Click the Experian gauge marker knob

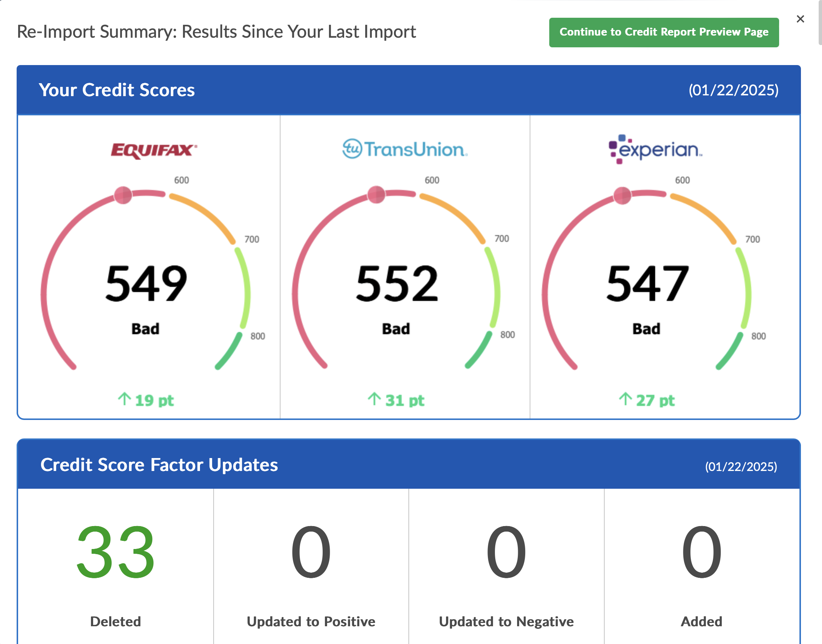pos(622,195)
